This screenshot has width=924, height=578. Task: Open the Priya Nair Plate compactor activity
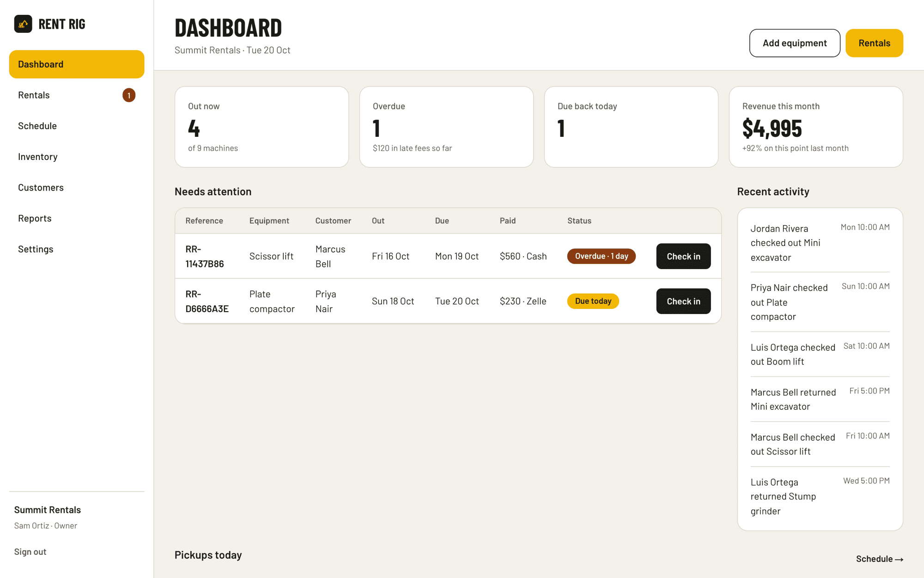point(820,302)
